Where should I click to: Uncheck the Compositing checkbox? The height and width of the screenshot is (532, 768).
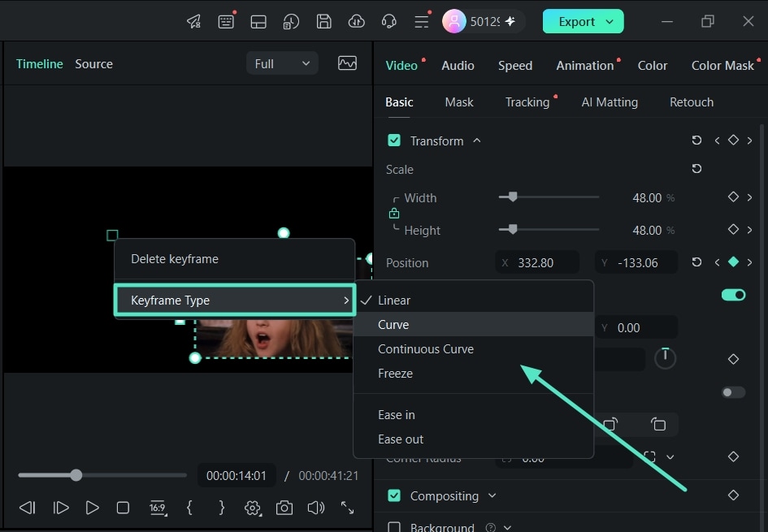point(394,495)
